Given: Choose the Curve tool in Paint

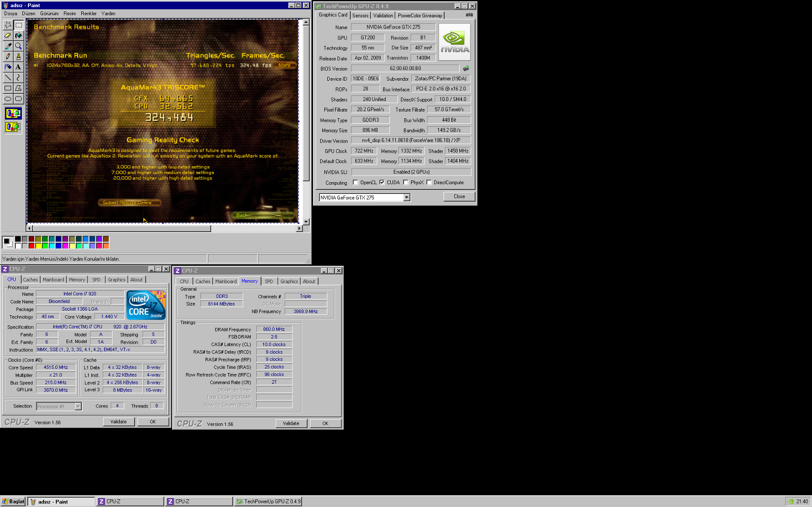Looking at the screenshot, I should [x=19, y=78].
